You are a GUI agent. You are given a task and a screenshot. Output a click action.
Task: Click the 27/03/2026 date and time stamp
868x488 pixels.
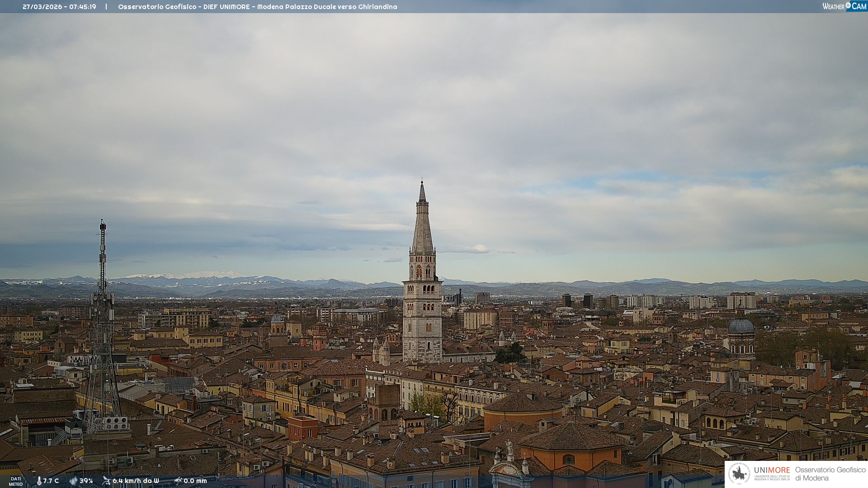[59, 7]
